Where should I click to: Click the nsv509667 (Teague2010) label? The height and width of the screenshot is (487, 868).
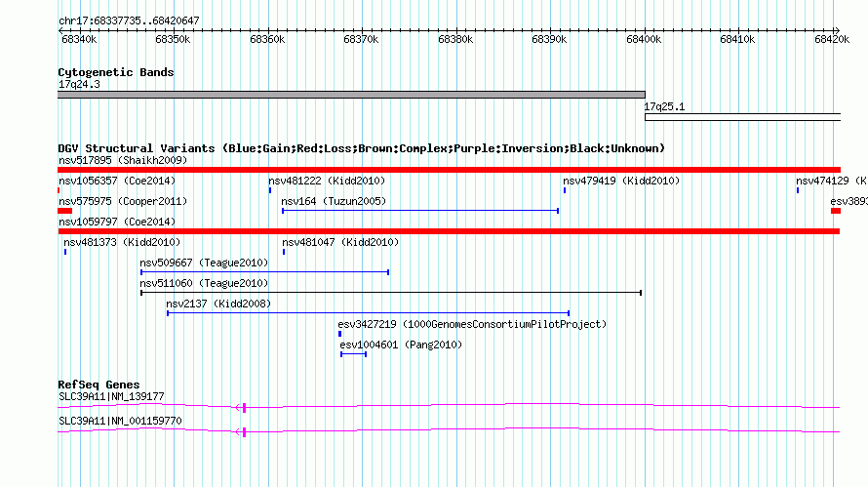[204, 263]
